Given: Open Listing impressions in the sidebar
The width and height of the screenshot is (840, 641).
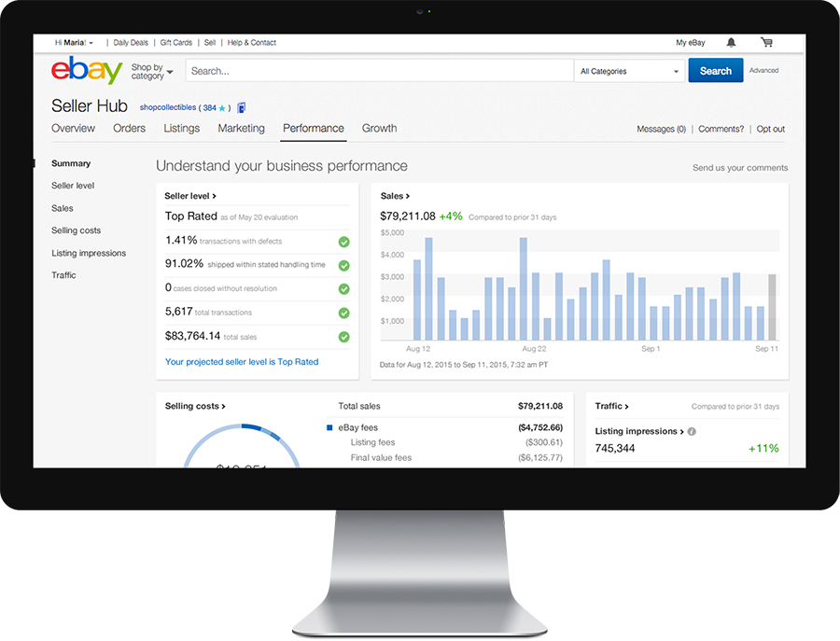Looking at the screenshot, I should pyautogui.click(x=89, y=253).
